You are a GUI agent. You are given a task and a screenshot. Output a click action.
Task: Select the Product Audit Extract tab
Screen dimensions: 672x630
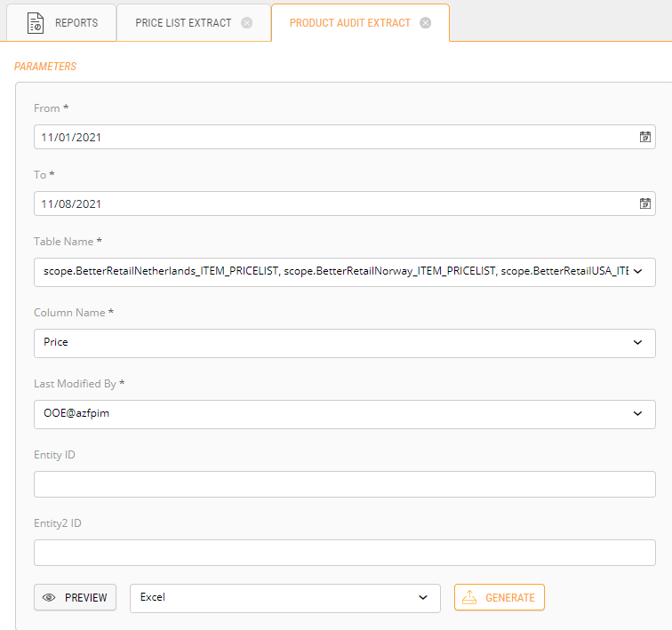[349, 23]
